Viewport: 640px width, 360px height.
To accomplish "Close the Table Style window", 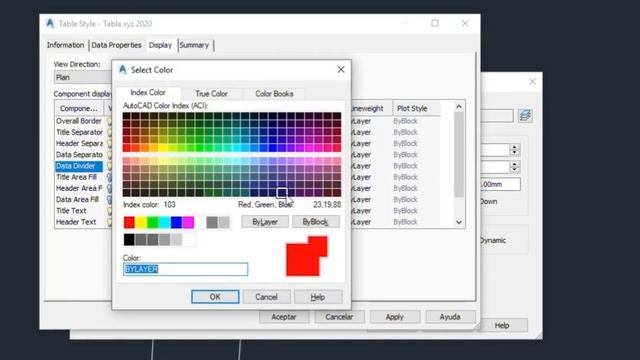I will point(465,23).
